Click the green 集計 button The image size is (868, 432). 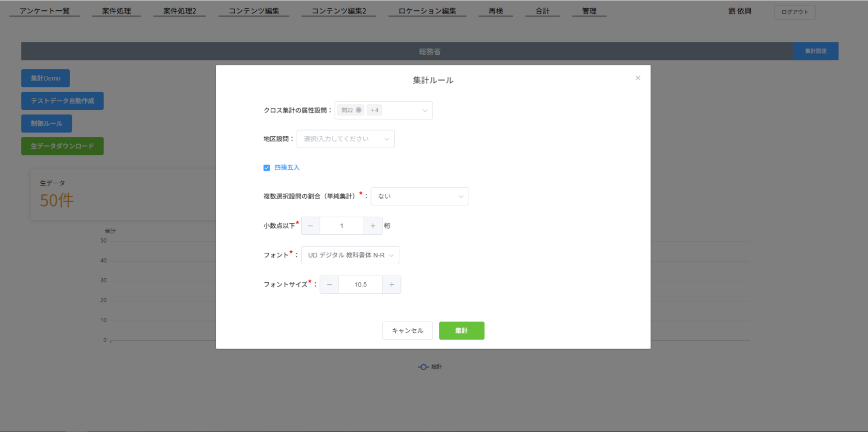(461, 331)
